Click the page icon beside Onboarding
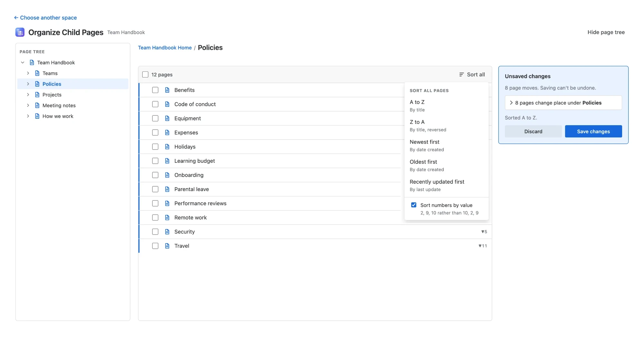The image size is (644, 350). 167,175
